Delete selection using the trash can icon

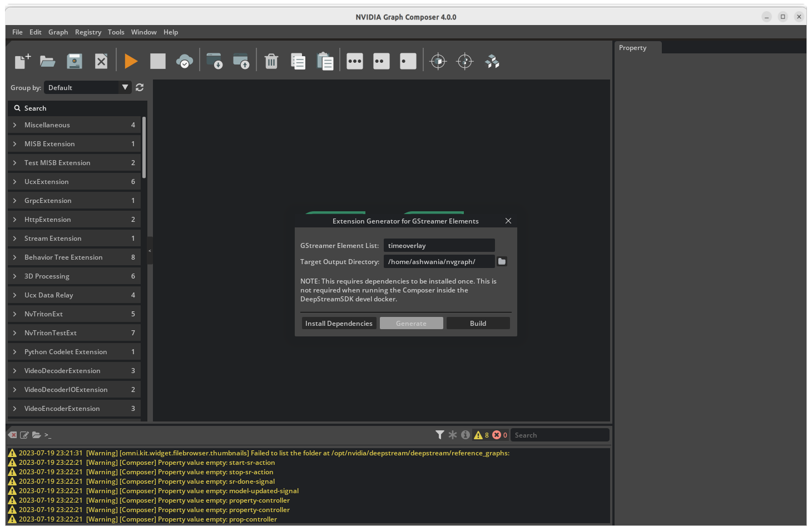click(x=271, y=61)
